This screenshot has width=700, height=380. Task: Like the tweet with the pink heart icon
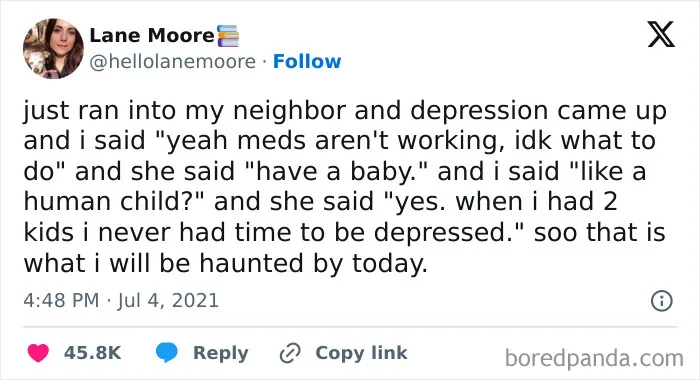[x=38, y=353]
